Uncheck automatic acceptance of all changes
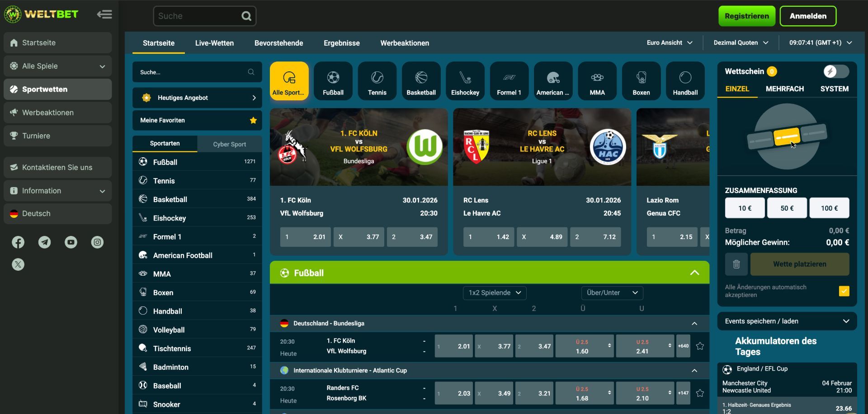The width and height of the screenshot is (868, 414). (x=844, y=291)
